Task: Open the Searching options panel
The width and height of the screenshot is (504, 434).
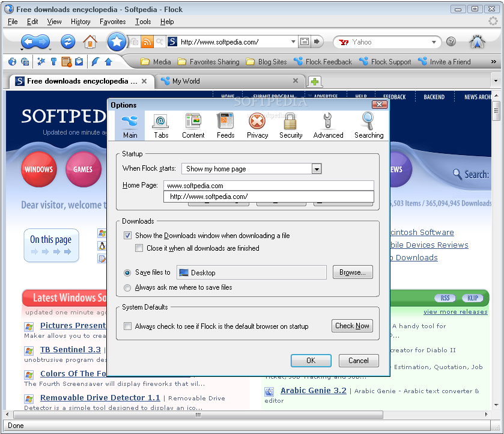Action: click(x=369, y=126)
